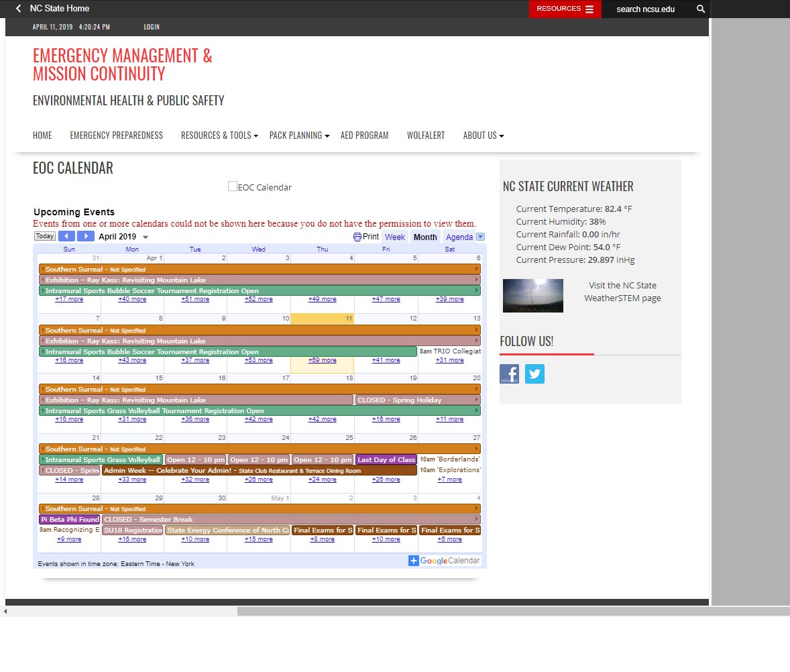Open 9am Recognizing event on Sunday 28
790x672 pixels.
coord(70,530)
